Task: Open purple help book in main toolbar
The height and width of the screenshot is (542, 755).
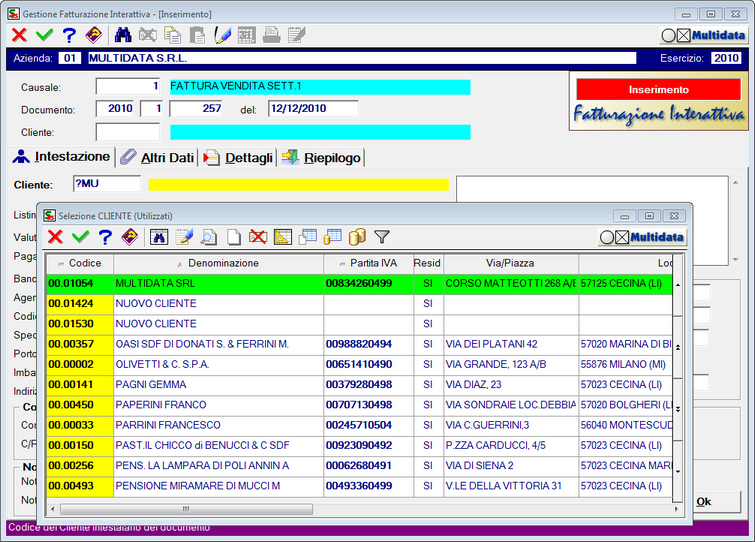Action: (x=94, y=35)
